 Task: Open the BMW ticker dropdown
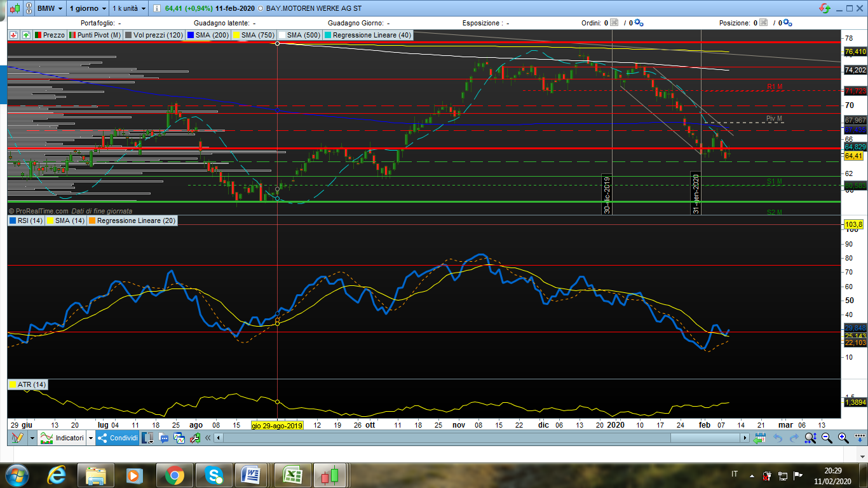[50, 9]
